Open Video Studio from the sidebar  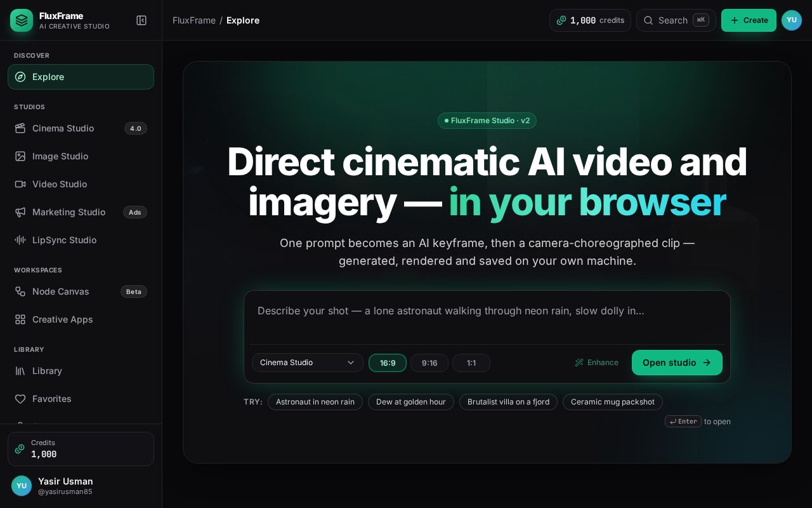coord(81,184)
